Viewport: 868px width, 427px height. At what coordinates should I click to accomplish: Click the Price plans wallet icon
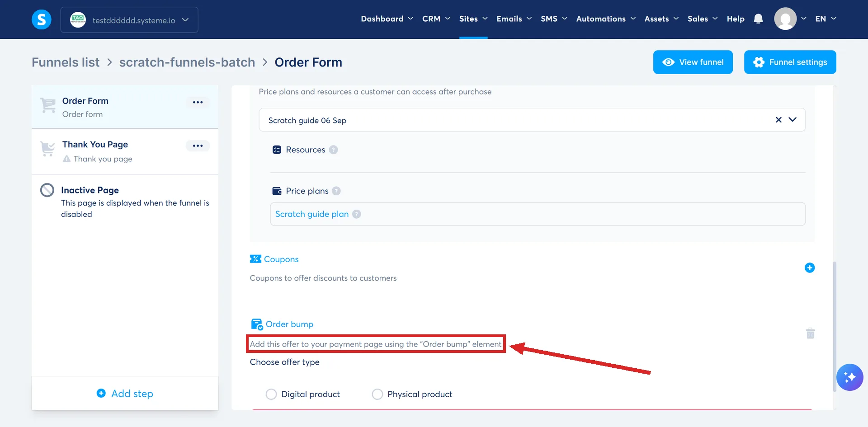point(277,191)
